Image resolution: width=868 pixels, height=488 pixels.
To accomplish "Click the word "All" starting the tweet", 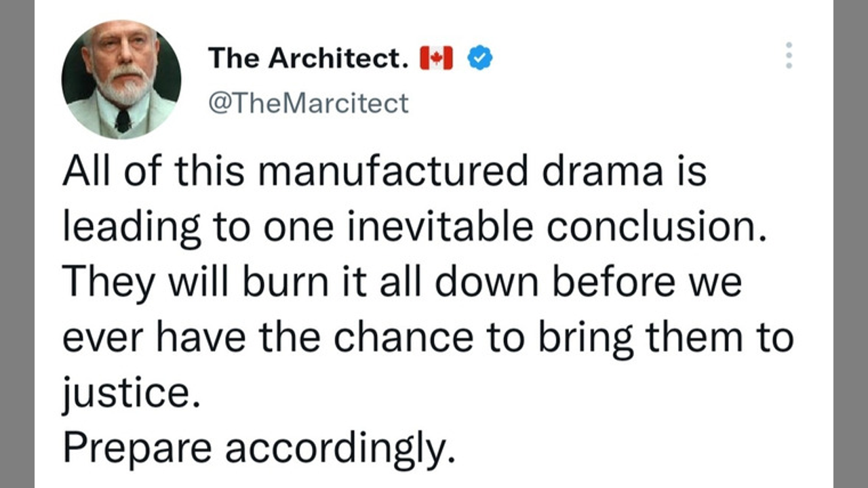I will (86, 171).
